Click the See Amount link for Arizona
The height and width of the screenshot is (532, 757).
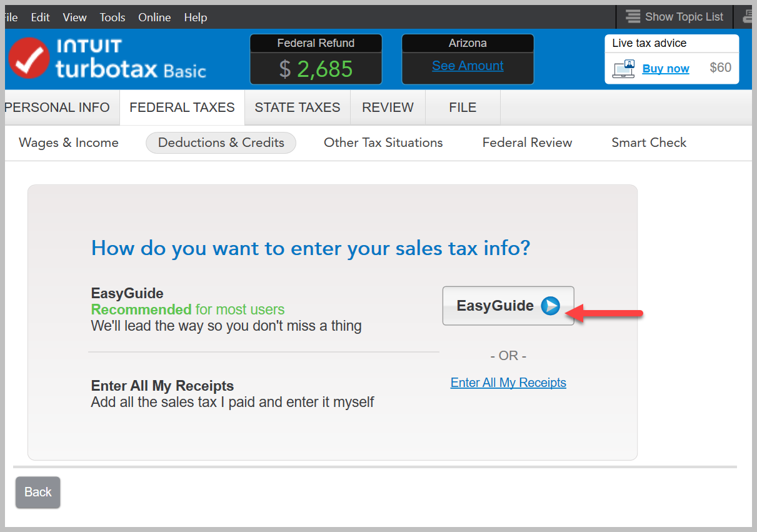click(468, 66)
